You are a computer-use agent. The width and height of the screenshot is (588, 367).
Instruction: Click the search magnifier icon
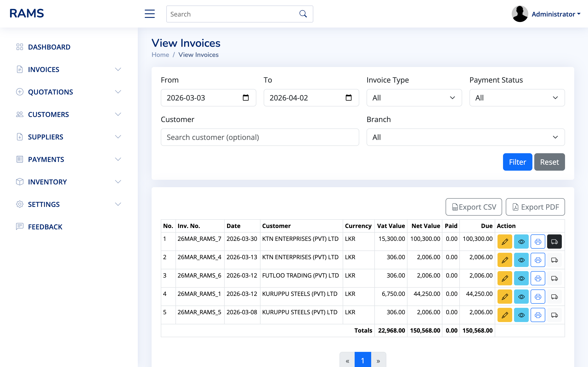[303, 14]
